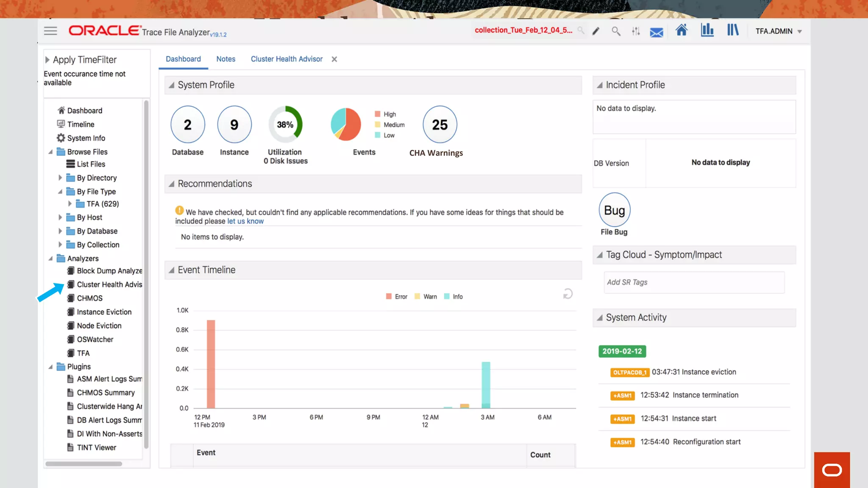Open ASM Alert Logs Summary plugin
The height and width of the screenshot is (488, 868).
point(105,379)
